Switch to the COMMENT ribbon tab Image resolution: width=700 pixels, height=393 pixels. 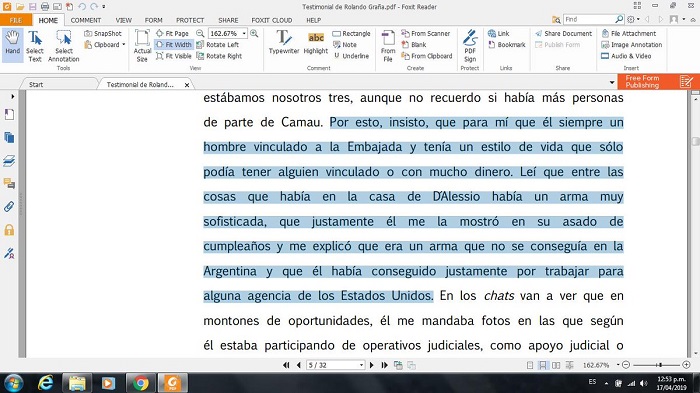(86, 20)
